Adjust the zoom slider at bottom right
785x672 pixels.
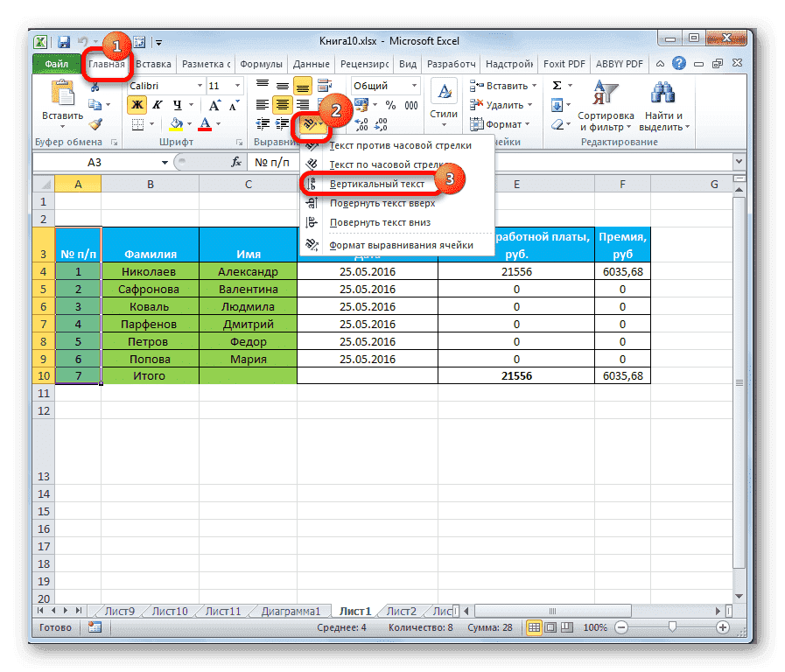[672, 627]
